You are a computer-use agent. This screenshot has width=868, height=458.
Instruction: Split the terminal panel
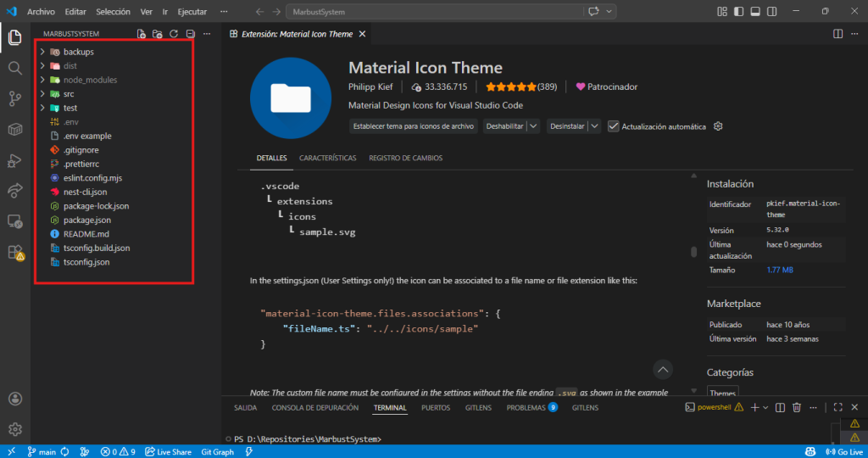pos(780,408)
